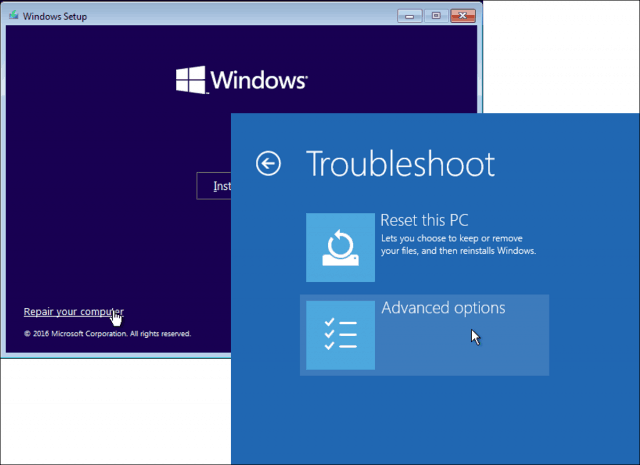The width and height of the screenshot is (640, 465).
Task: Click the 2016 Microsoft Corporation copyright notice
Action: (x=107, y=334)
